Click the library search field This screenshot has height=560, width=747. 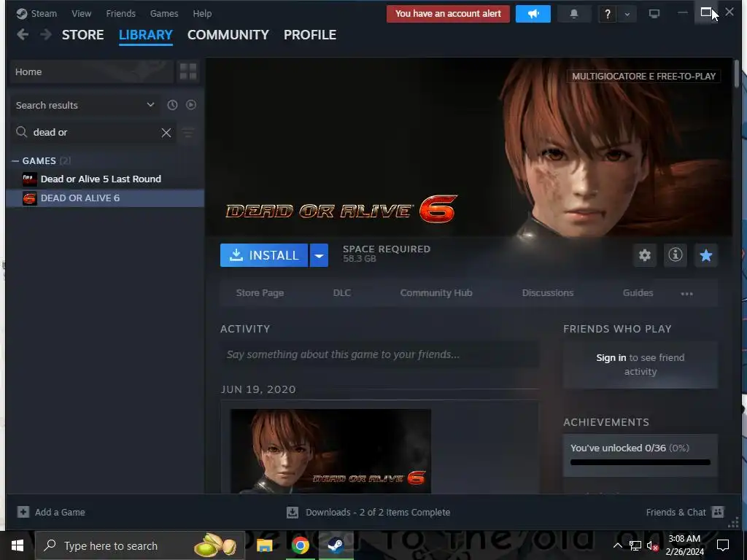pyautogui.click(x=94, y=133)
